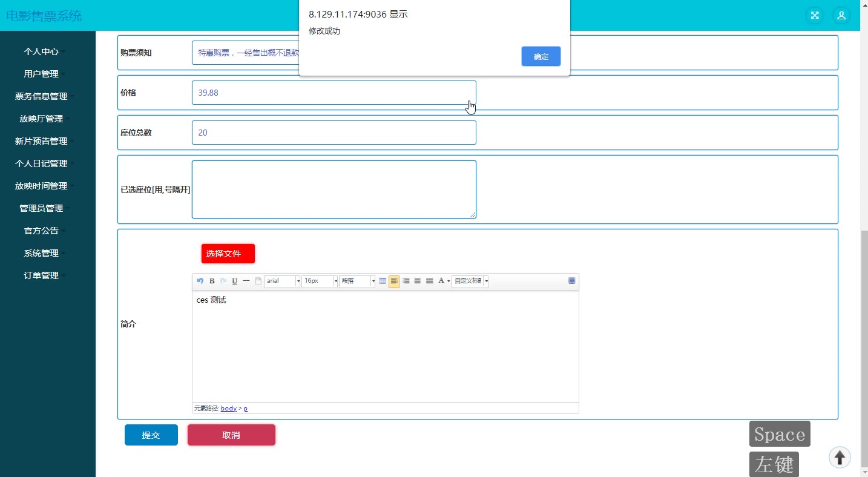The height and width of the screenshot is (477, 868).
Task: Click inside the 简介 rich text editing area
Action: coord(386,346)
